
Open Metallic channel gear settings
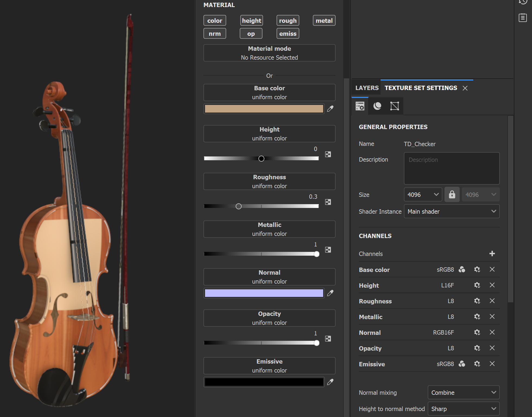[x=477, y=317]
